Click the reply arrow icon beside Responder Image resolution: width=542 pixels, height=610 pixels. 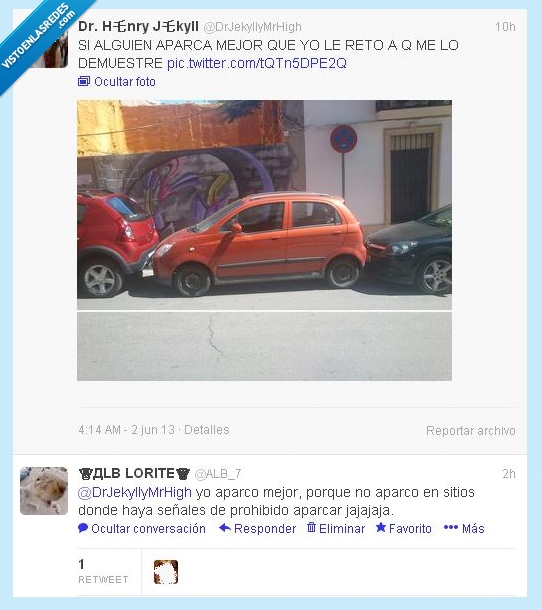(225, 528)
